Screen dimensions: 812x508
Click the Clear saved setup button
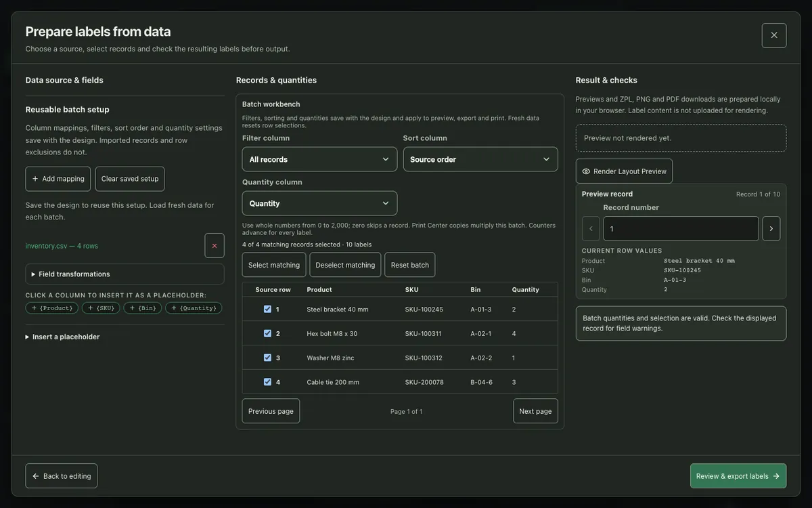(x=130, y=179)
